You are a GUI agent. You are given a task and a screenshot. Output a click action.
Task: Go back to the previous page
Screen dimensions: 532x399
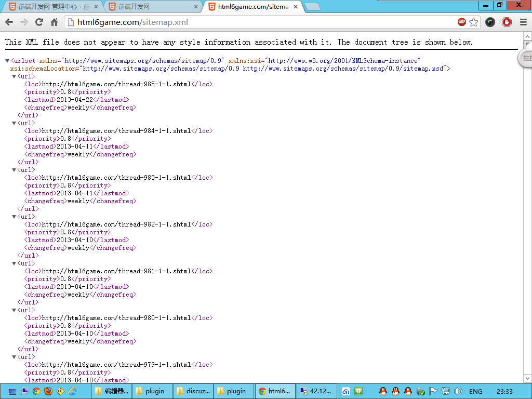9,22
